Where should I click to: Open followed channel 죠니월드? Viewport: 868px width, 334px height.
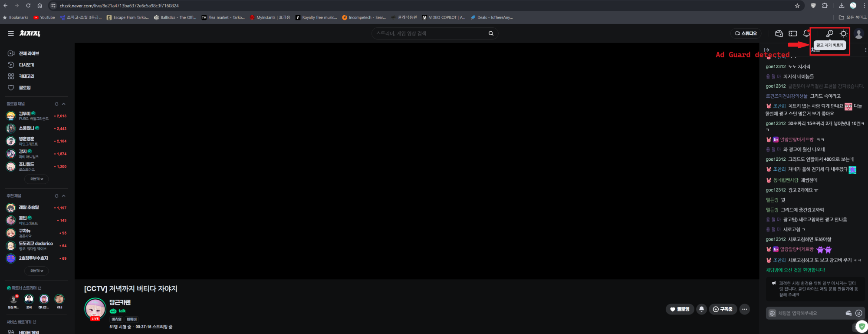tap(36, 166)
